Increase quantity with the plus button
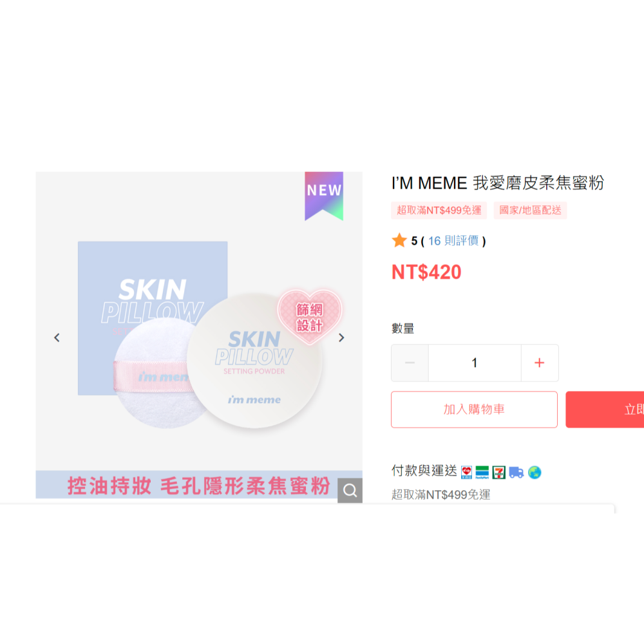The width and height of the screenshot is (644, 644). [x=540, y=363]
